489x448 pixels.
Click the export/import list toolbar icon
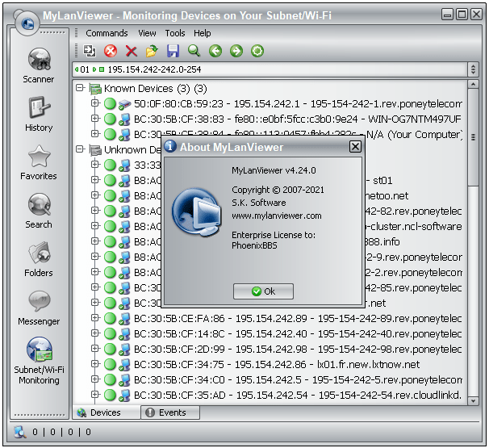[90, 51]
